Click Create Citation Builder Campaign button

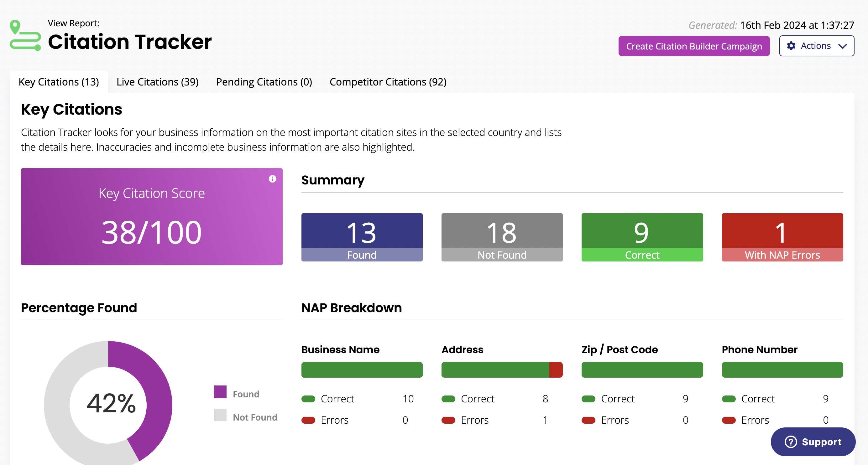(x=693, y=46)
